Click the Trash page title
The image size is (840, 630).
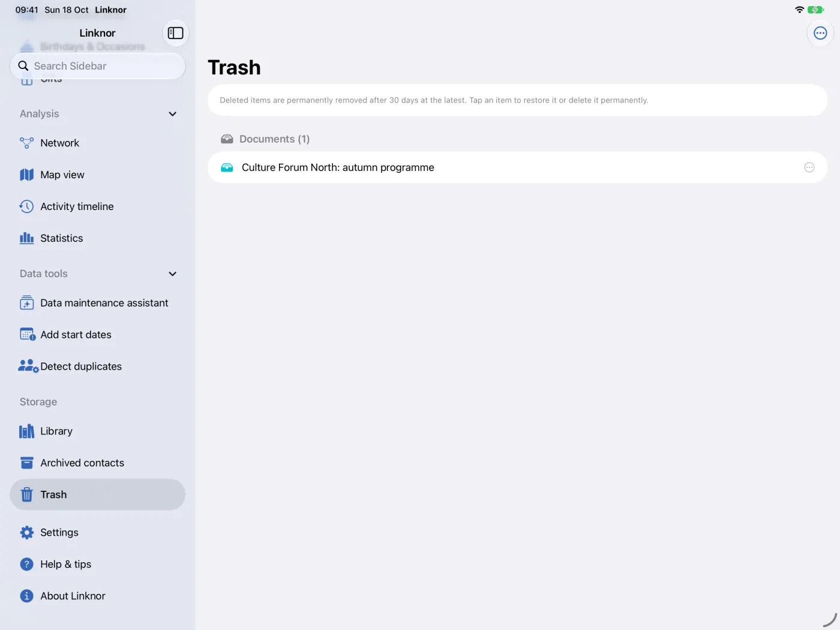click(234, 67)
